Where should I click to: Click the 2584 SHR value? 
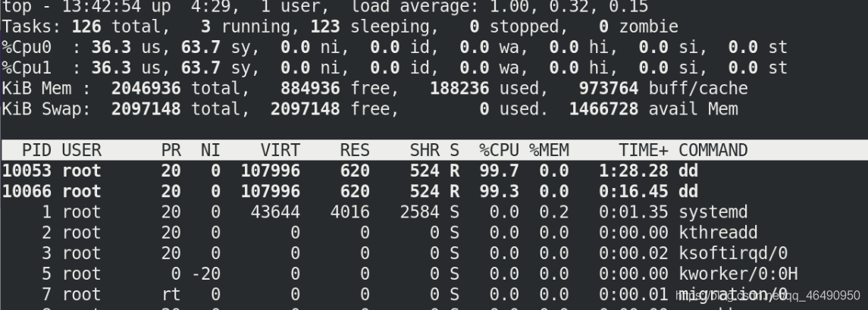pos(420,212)
